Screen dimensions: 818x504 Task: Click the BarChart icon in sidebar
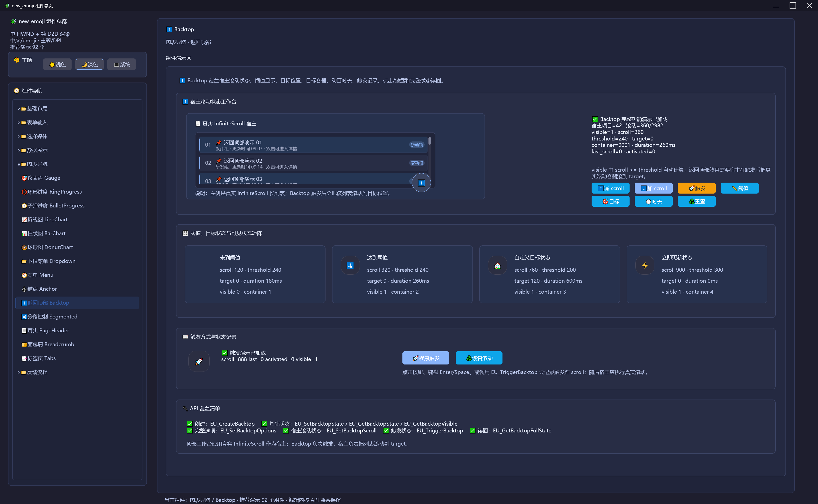point(24,234)
